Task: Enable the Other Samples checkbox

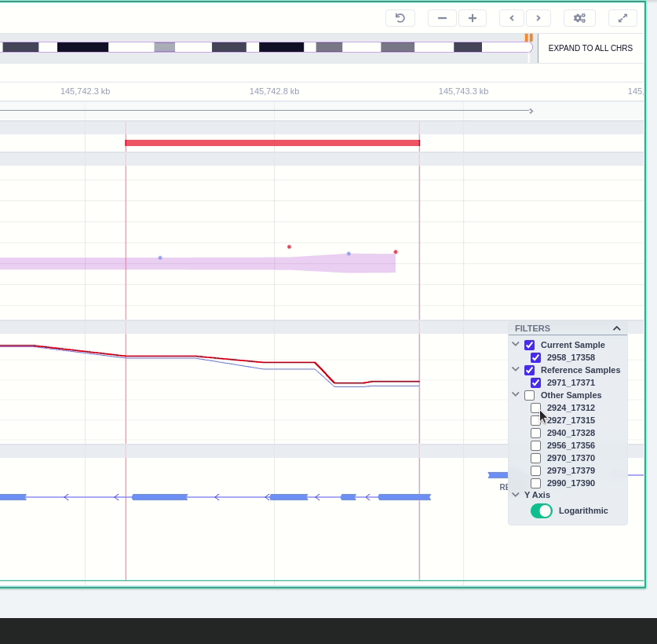Action: tap(529, 395)
